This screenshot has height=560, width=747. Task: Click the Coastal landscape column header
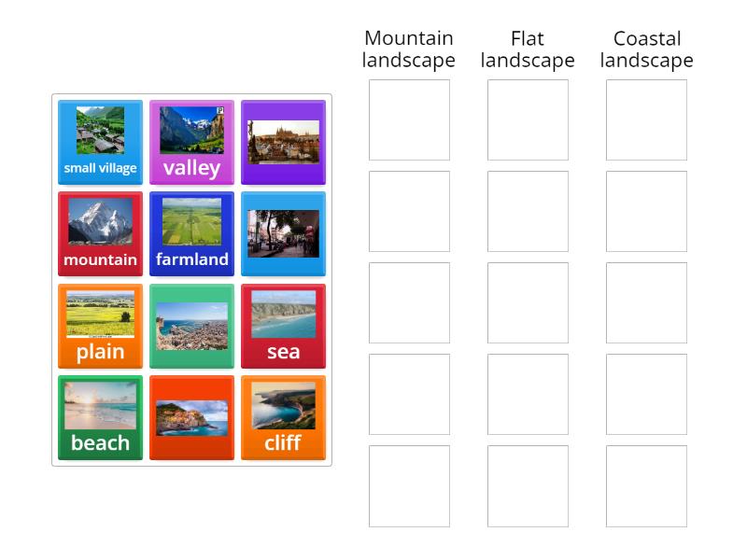click(646, 49)
